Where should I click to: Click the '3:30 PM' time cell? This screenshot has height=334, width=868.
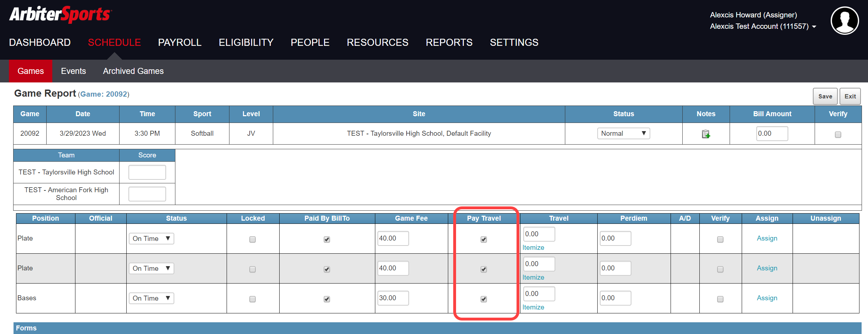pyautogui.click(x=147, y=133)
